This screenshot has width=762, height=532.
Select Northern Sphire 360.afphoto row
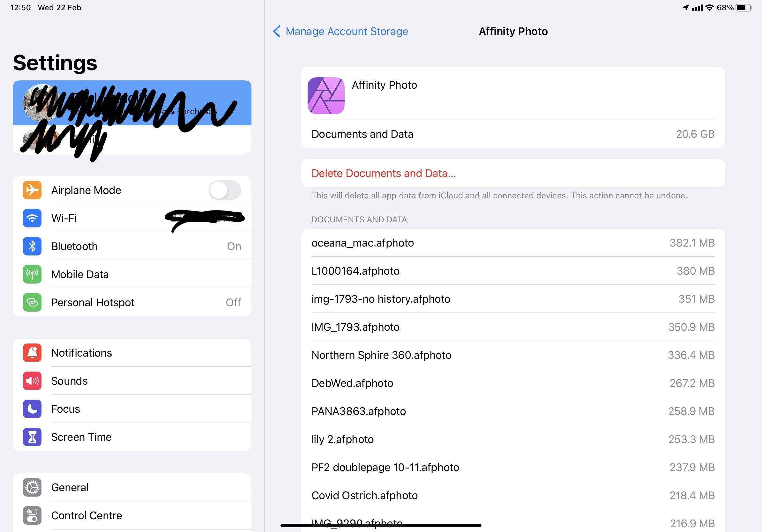513,355
